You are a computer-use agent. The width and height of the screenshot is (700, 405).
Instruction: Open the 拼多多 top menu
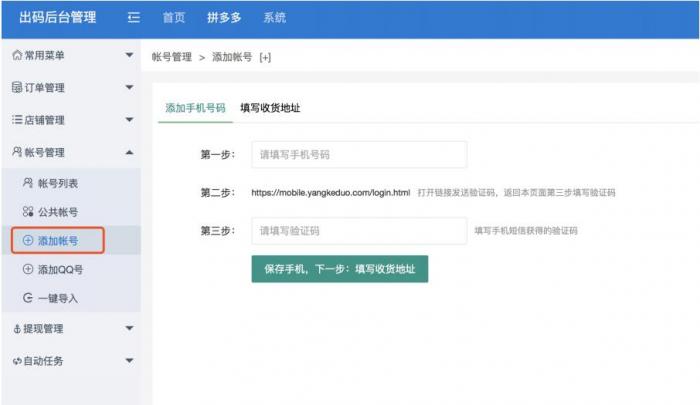(225, 18)
